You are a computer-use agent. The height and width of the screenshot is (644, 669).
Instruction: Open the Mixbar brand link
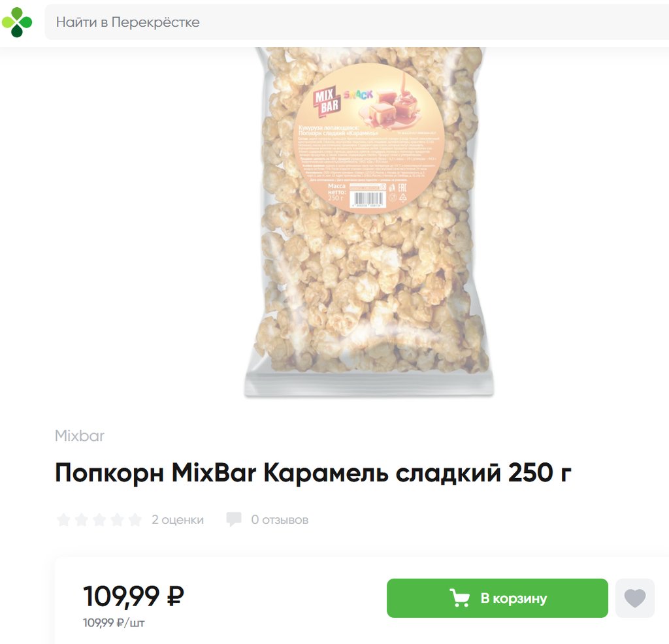point(79,436)
